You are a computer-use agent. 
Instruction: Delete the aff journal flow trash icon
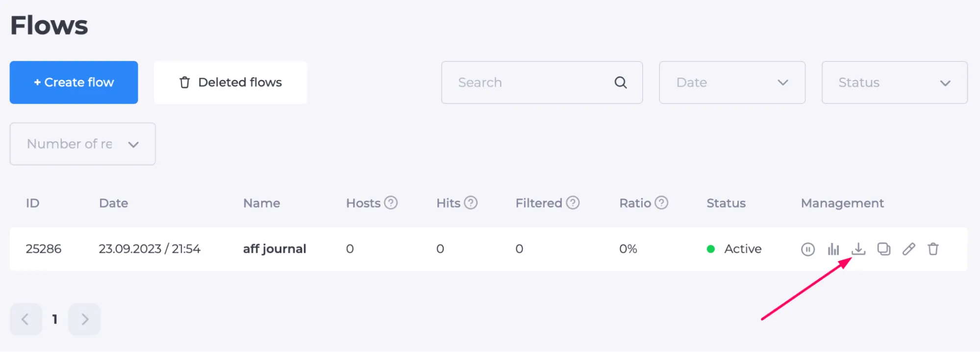click(x=933, y=249)
